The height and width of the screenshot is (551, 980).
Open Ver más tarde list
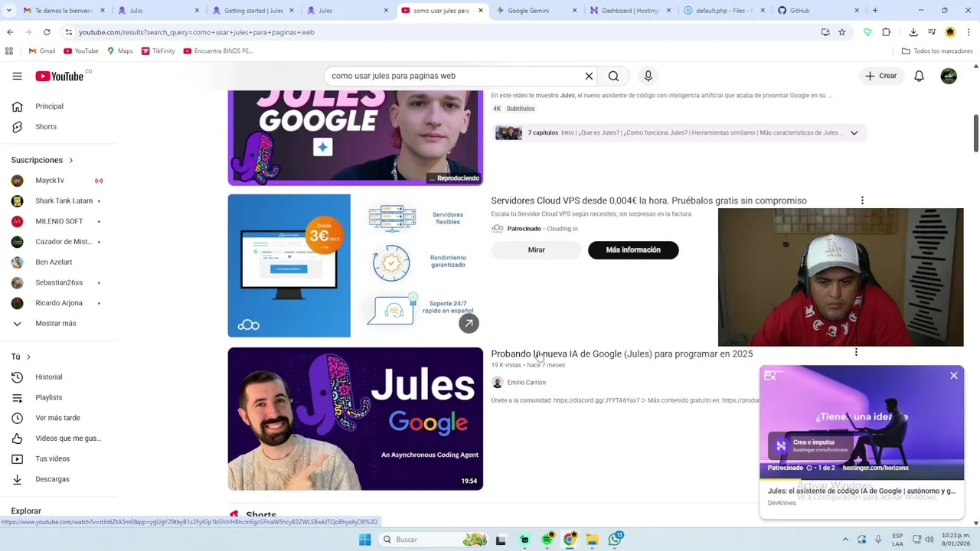click(x=58, y=418)
